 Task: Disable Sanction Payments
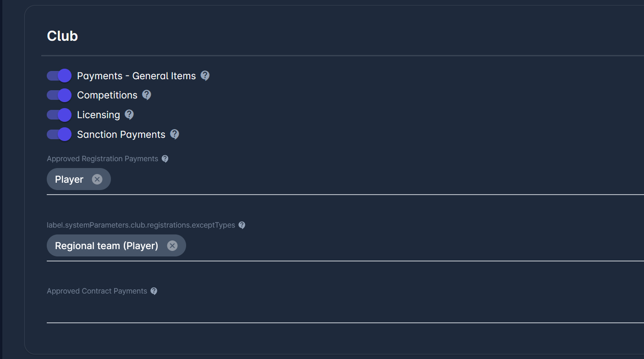(x=59, y=134)
